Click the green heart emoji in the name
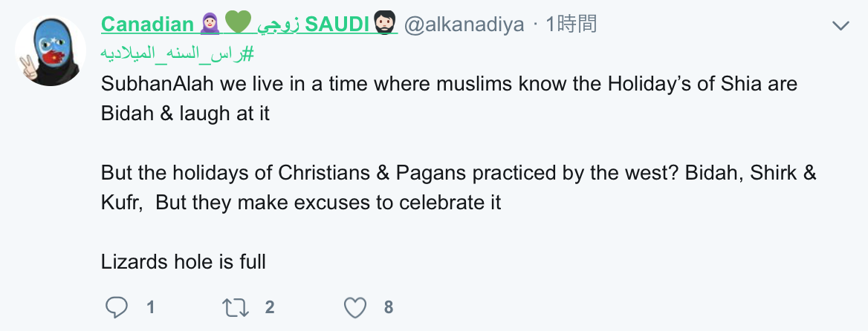This screenshot has width=868, height=331. [x=238, y=24]
